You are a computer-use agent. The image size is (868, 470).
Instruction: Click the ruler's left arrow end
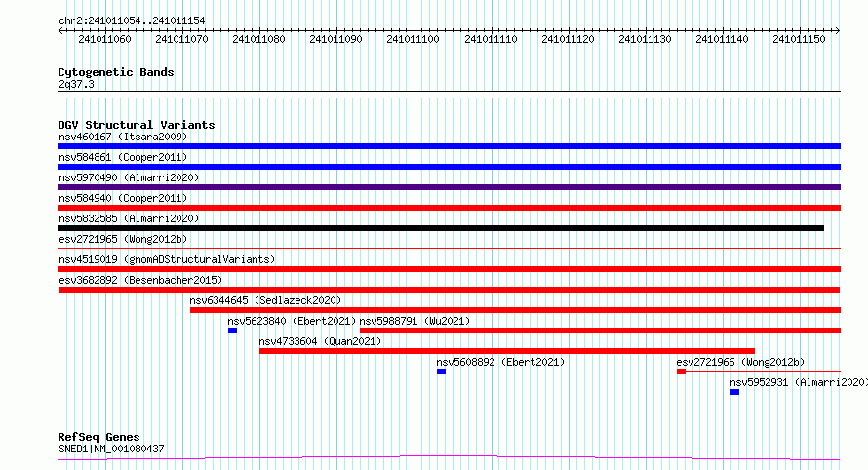click(x=60, y=31)
